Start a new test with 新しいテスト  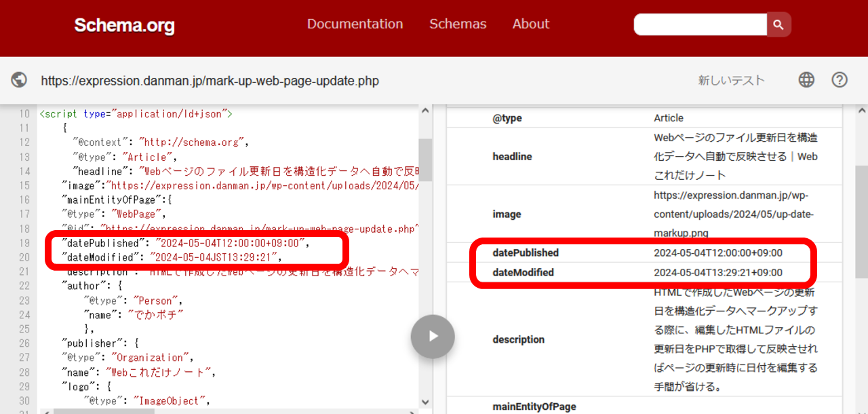click(x=731, y=80)
